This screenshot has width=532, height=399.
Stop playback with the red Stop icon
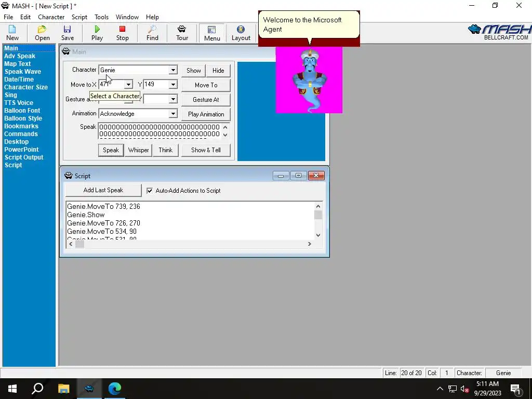tap(122, 33)
